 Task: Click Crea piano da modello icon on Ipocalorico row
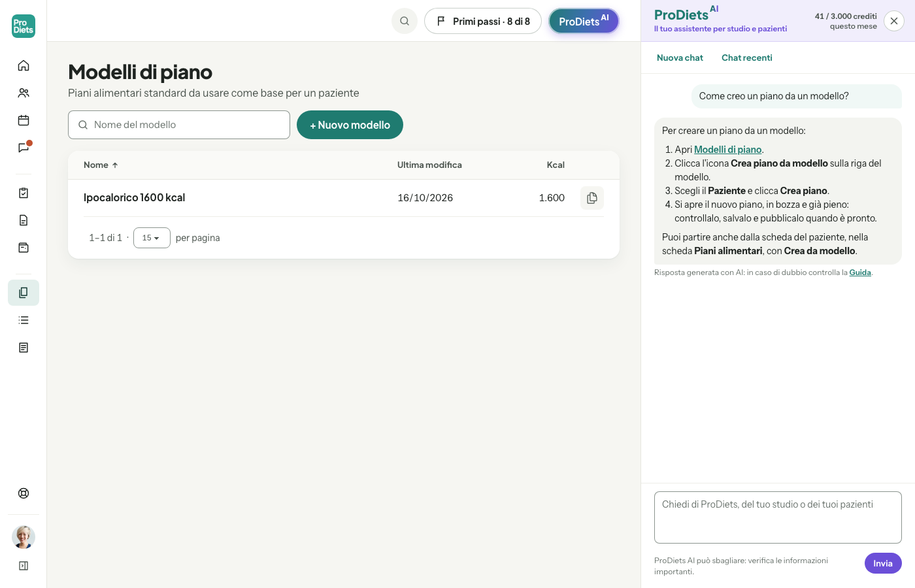coord(592,198)
